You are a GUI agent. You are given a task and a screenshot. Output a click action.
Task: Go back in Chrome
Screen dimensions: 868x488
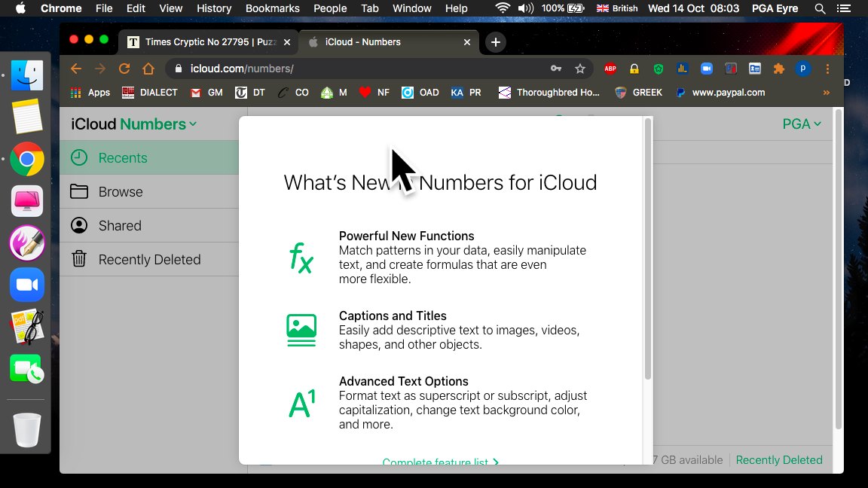[x=76, y=69]
